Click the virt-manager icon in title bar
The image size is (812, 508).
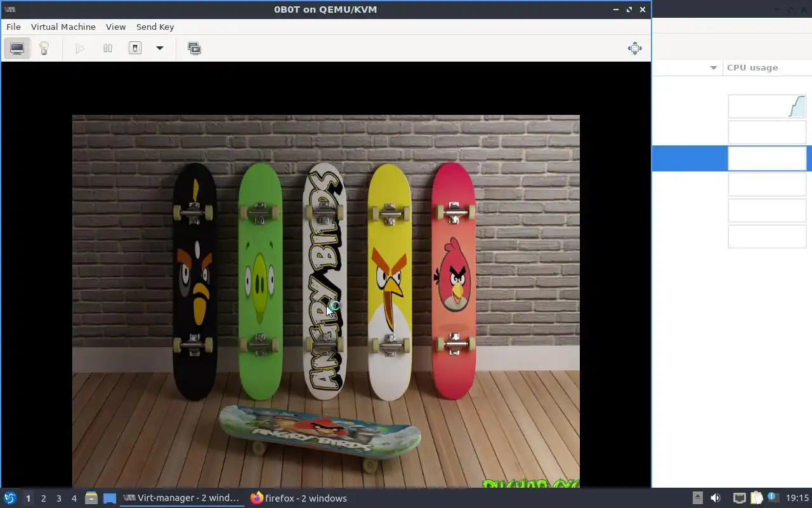tap(10, 10)
